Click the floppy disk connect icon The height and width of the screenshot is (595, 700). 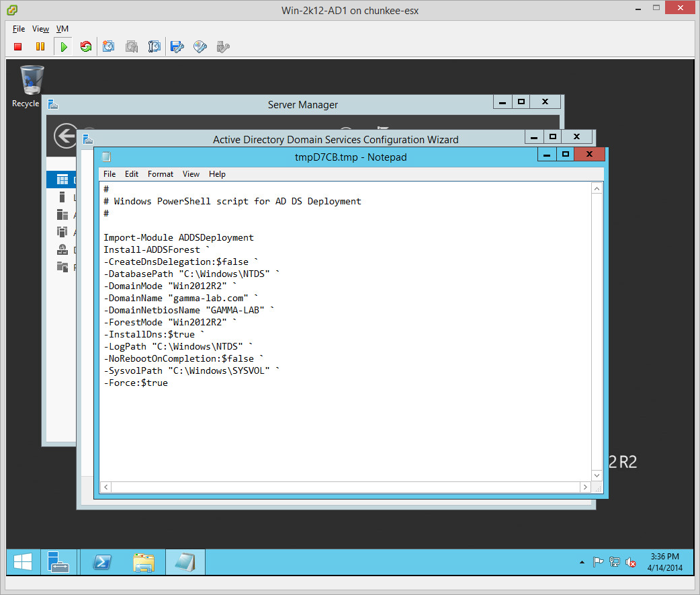click(177, 46)
